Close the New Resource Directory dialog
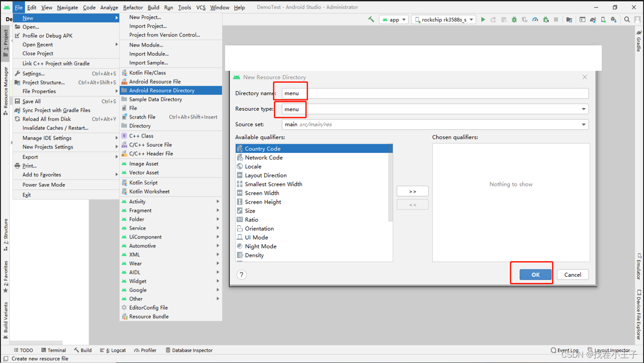The height and width of the screenshot is (363, 644). pos(585,77)
